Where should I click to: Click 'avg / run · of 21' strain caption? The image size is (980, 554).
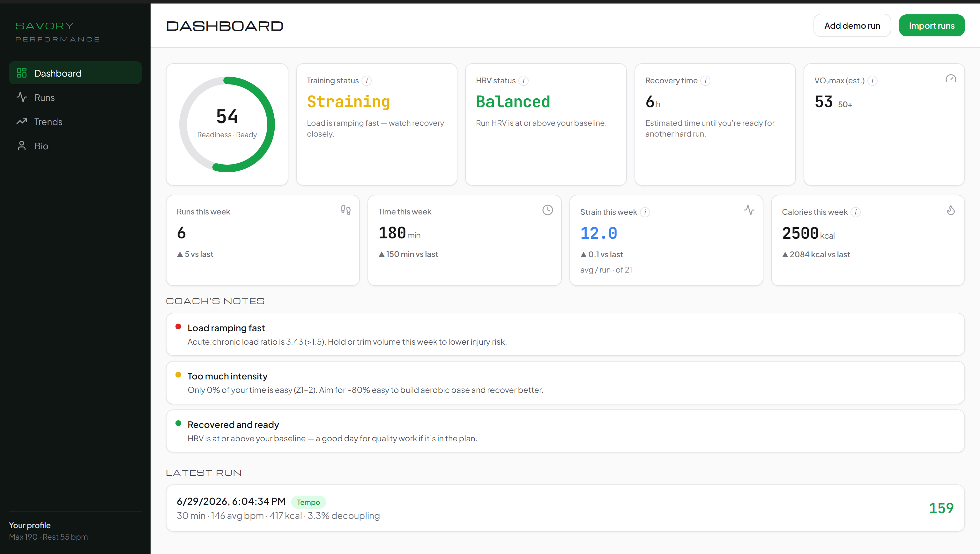click(x=606, y=270)
